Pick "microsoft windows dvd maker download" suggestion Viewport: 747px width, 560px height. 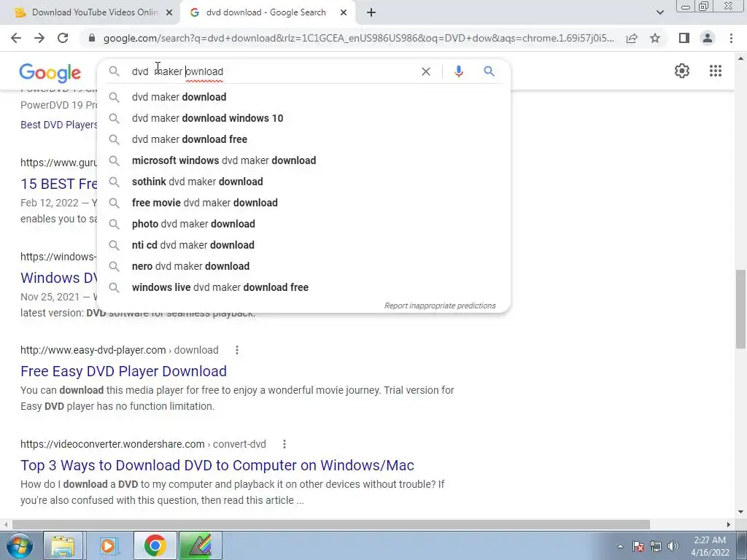click(303, 160)
